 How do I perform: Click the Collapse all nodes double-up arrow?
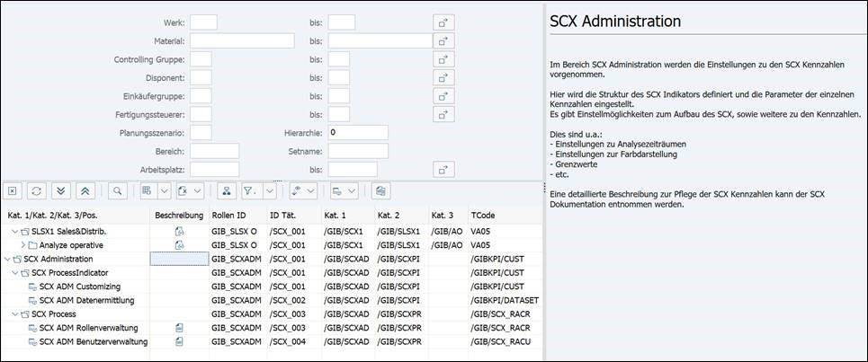(85, 190)
